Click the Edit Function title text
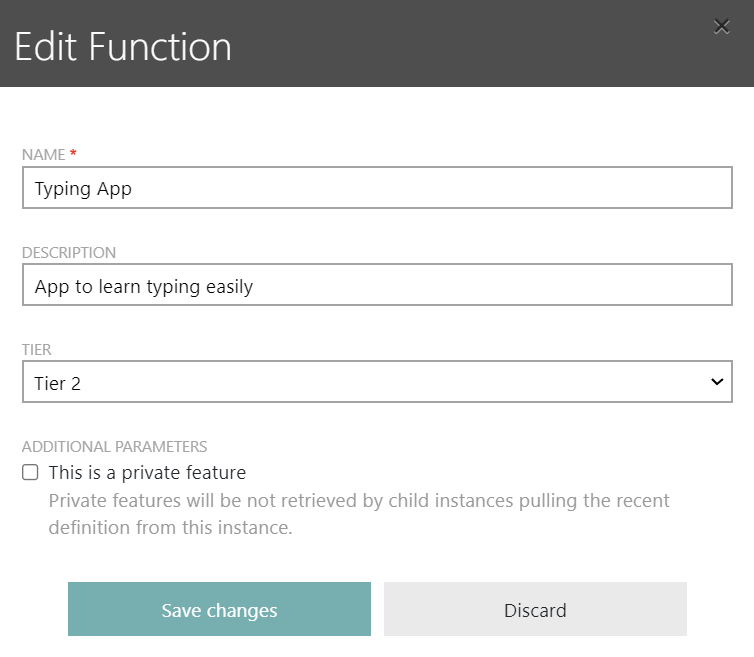This screenshot has width=754, height=657. pos(123,47)
